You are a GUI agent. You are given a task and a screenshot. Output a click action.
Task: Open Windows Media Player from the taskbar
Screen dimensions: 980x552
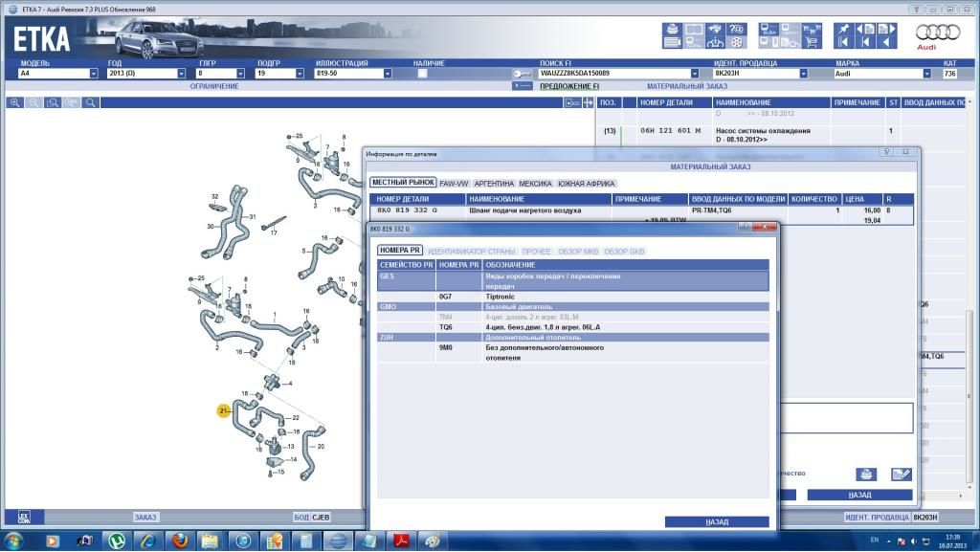pyautogui.click(x=53, y=541)
